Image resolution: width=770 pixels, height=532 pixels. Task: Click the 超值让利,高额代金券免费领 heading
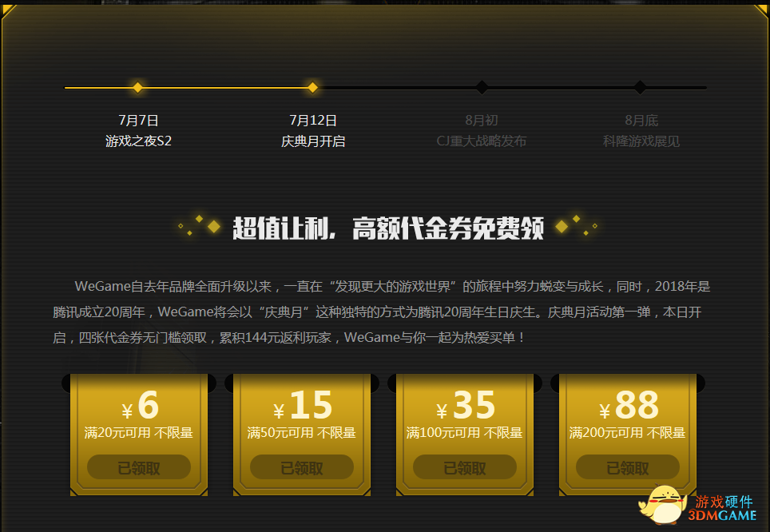coord(388,228)
